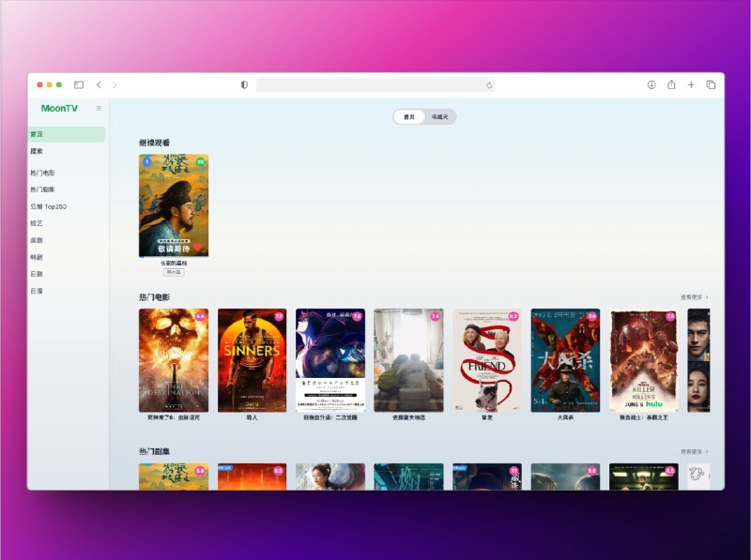Open a new tab with plus icon
Viewport: 751px width, 560px height.
pyautogui.click(x=691, y=84)
